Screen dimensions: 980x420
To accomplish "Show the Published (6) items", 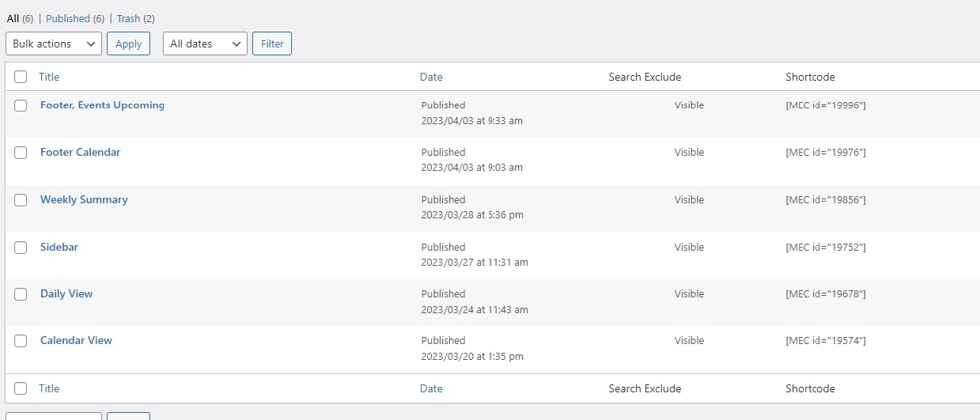I will (x=75, y=18).
